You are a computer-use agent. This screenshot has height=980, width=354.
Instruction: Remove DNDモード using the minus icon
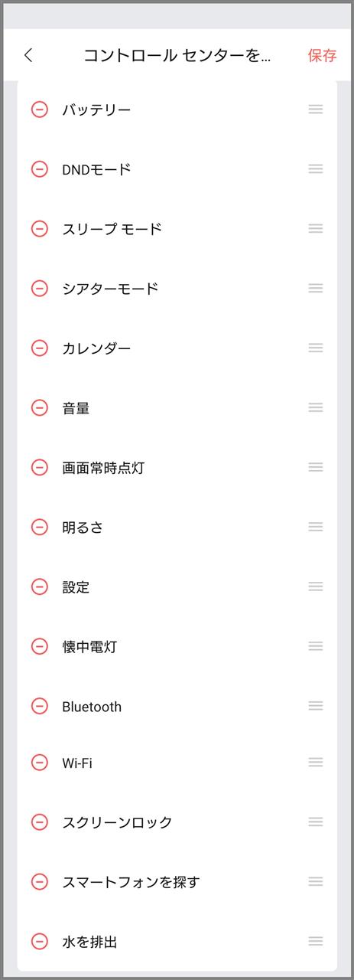(x=40, y=169)
